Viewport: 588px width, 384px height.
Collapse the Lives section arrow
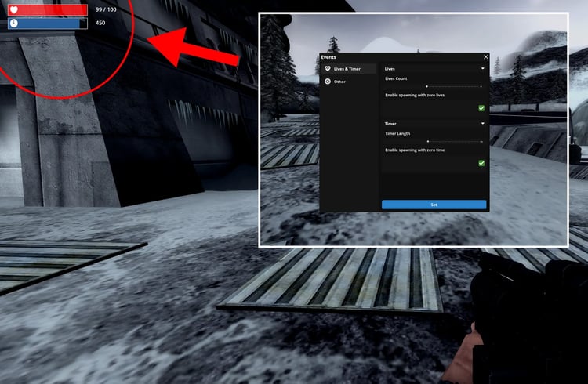483,69
